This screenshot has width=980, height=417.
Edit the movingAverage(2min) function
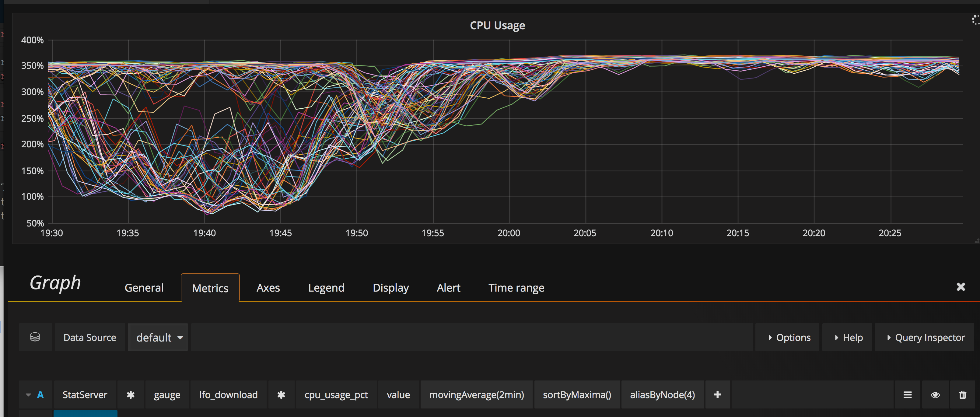tap(476, 394)
